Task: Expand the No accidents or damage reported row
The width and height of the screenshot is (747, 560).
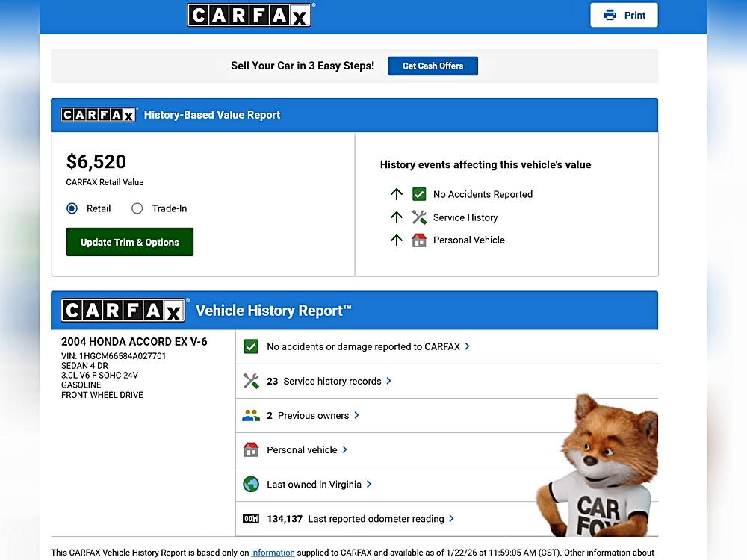Action: tap(467, 346)
